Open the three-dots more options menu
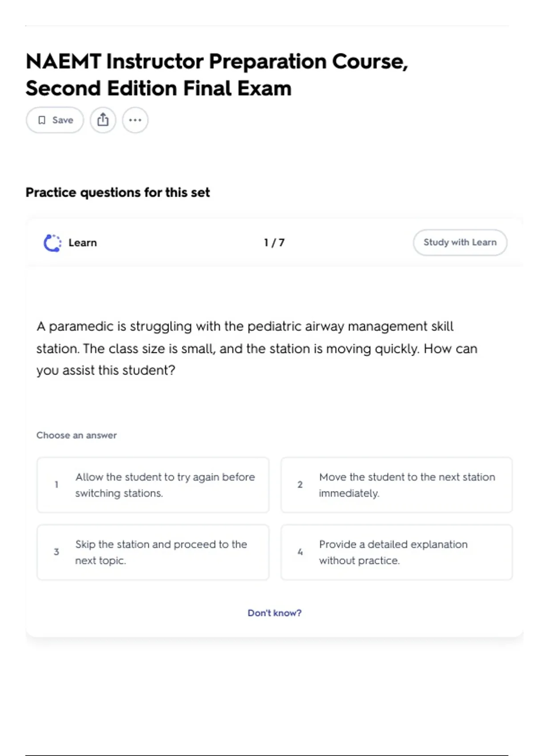This screenshot has height=756, width=534. coord(135,120)
